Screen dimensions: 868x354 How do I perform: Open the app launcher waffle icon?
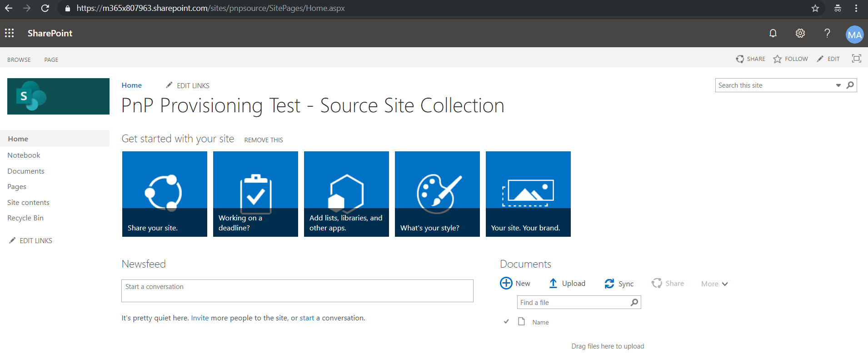click(10, 33)
